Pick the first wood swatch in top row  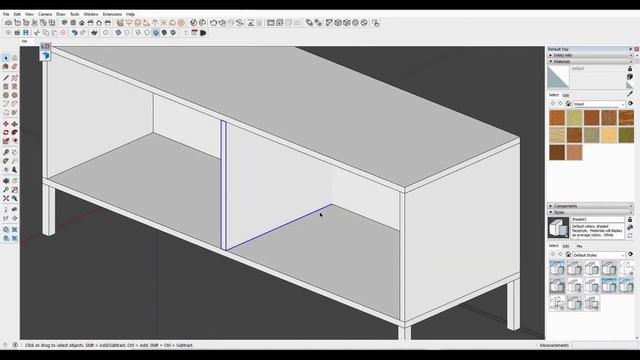tap(557, 118)
